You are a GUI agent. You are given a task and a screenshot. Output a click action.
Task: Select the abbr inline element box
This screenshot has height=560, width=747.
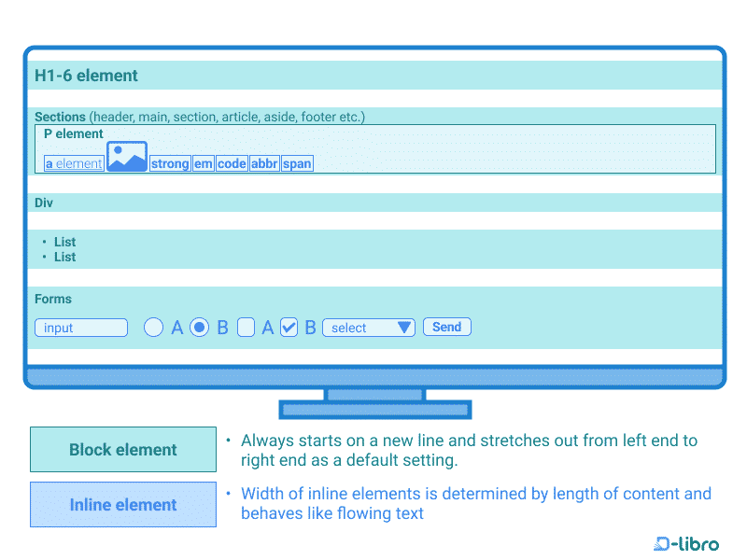point(263,163)
